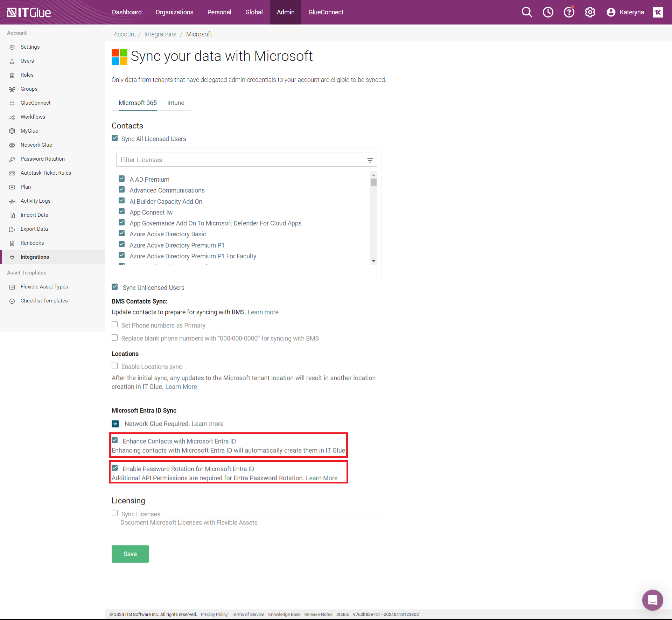Select Integrations in the sidebar

52,257
